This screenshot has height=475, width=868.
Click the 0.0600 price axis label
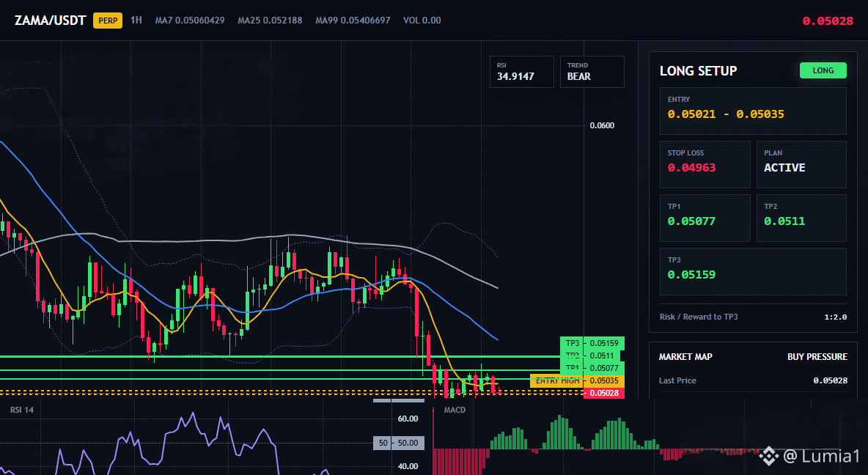click(602, 125)
